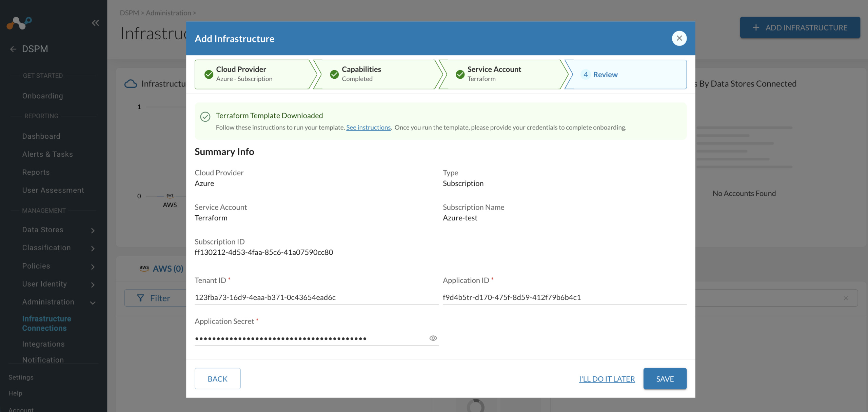Click the cloud icon beside Infrastructure heading

(131, 84)
